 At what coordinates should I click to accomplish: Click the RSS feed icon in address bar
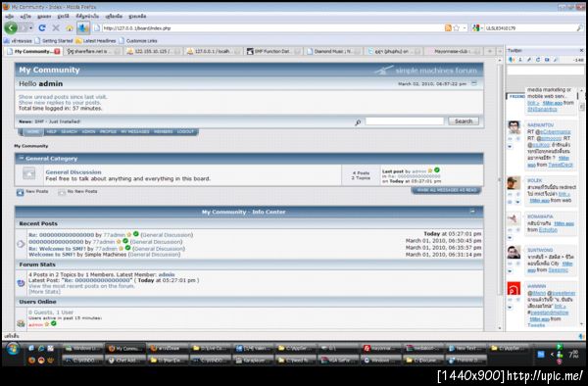[x=448, y=28]
